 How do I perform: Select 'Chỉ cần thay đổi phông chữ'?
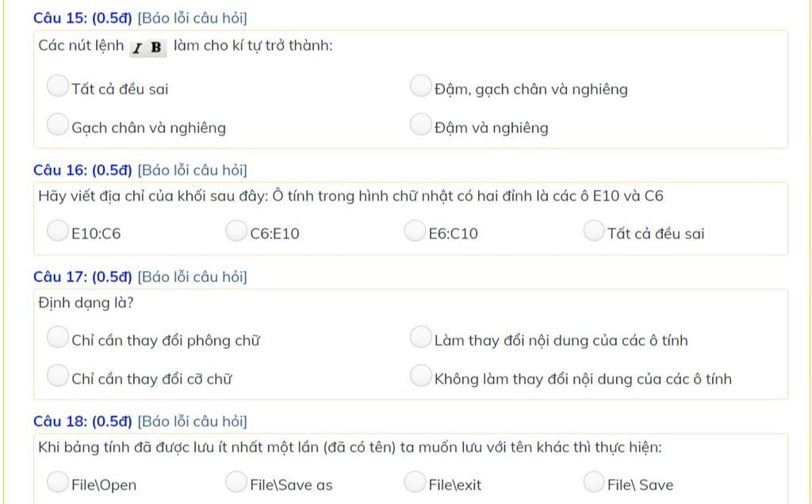point(57,338)
